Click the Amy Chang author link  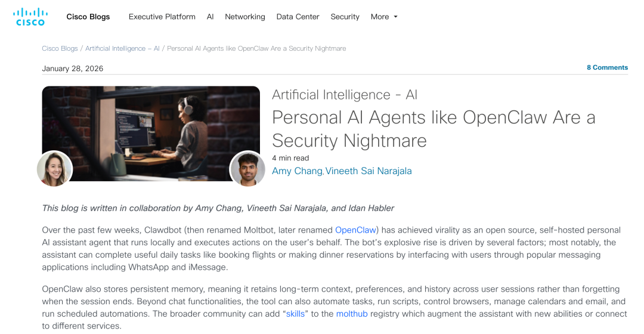(x=297, y=171)
